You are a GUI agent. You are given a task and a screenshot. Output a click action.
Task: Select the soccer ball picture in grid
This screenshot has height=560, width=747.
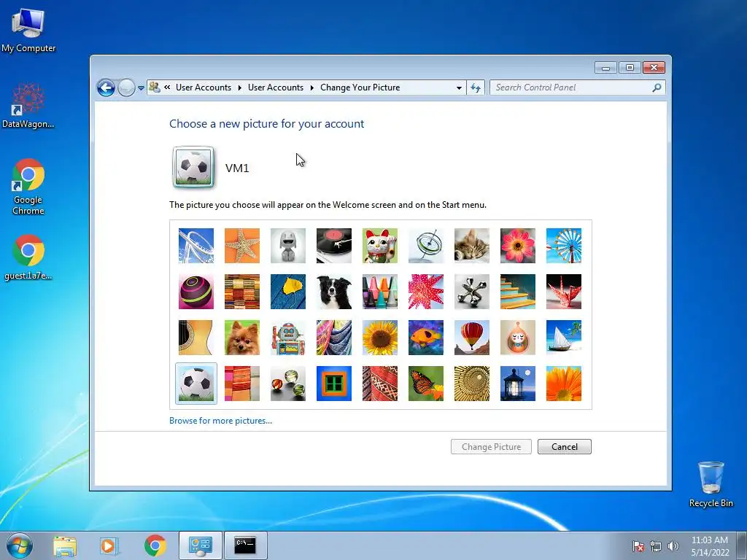tap(196, 384)
